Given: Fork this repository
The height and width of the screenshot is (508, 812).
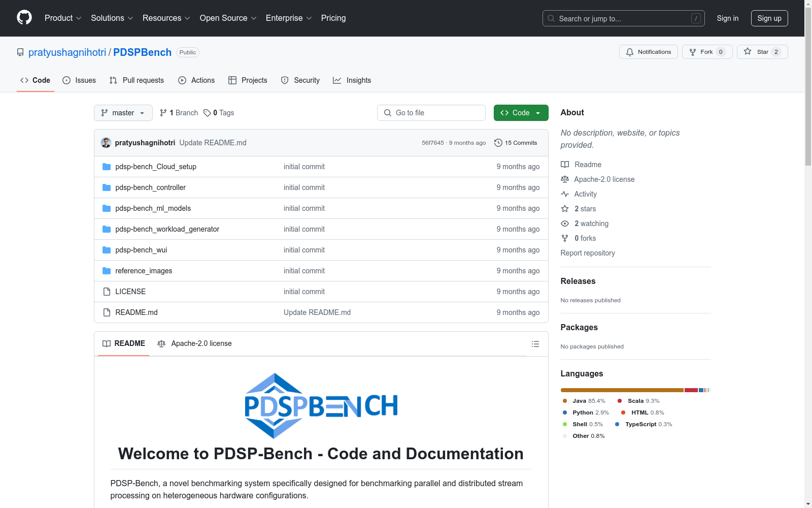Looking at the screenshot, I should pyautogui.click(x=707, y=52).
